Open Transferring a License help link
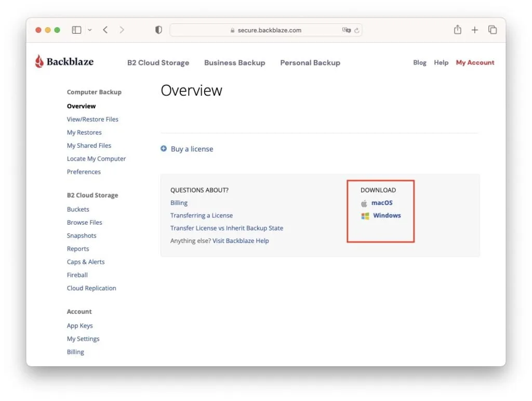This screenshot has width=532, height=401. (x=202, y=215)
